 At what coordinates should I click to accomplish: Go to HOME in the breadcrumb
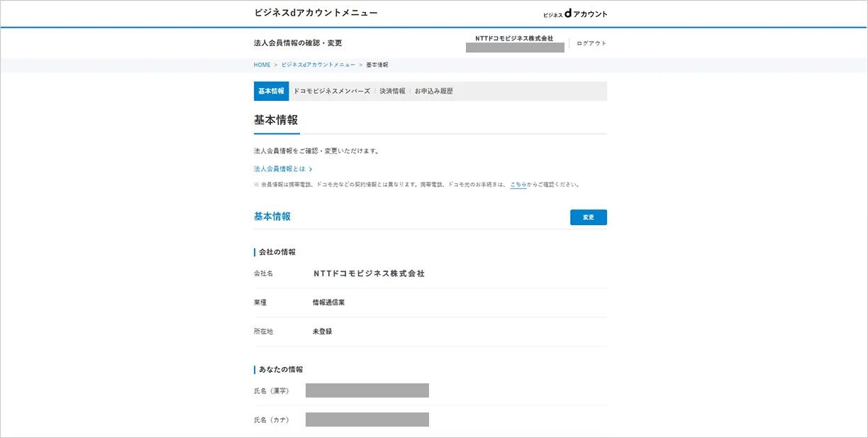262,65
